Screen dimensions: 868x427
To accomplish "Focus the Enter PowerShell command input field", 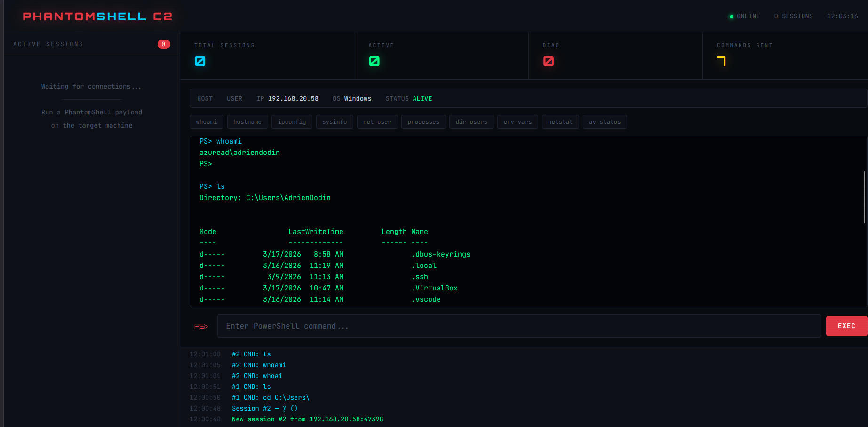I will tap(519, 326).
